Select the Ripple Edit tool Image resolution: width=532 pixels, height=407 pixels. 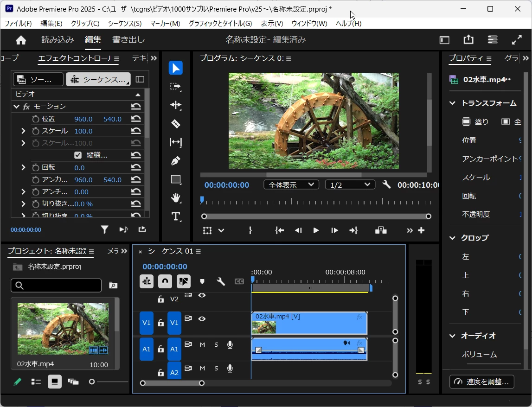tap(175, 105)
